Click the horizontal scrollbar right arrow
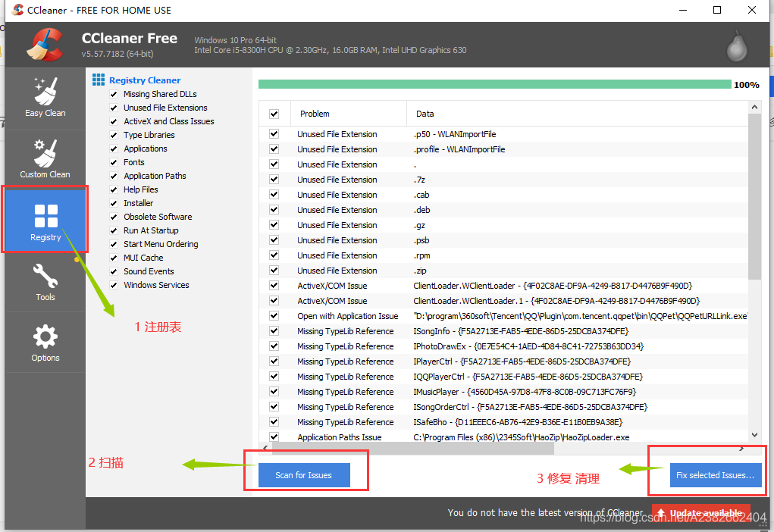 coord(741,448)
